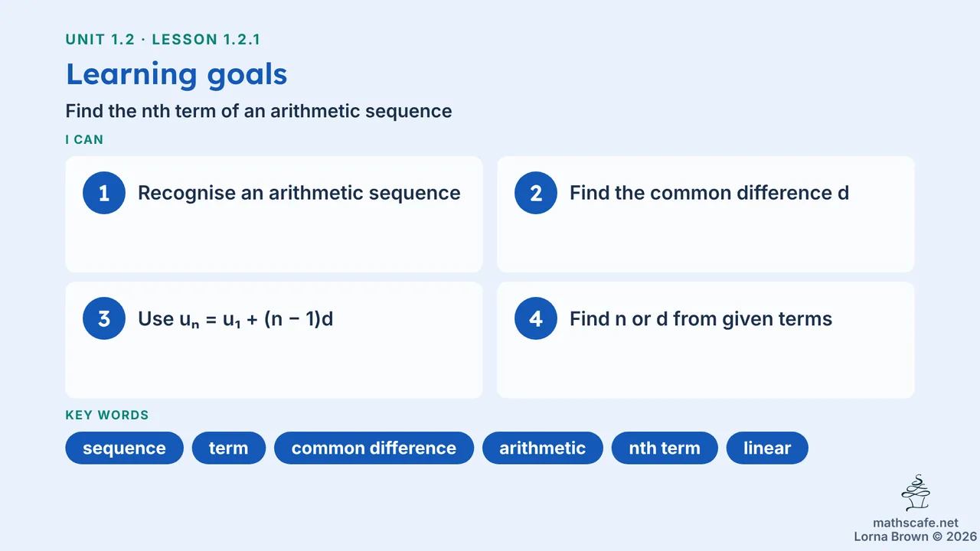Click the 'Unit 1.2 · Lesson 1.2.1' header
The width and height of the screenshot is (980, 551).
click(168, 40)
